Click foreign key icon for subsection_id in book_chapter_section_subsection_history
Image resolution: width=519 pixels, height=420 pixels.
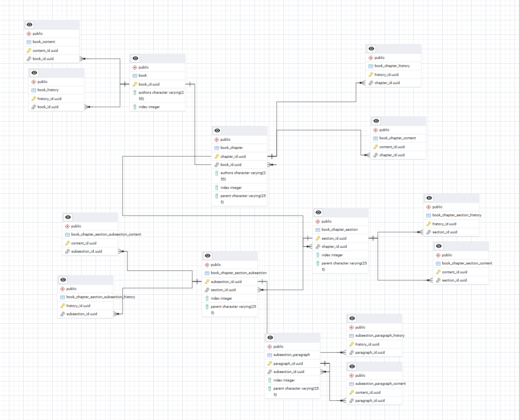[x=63, y=314]
